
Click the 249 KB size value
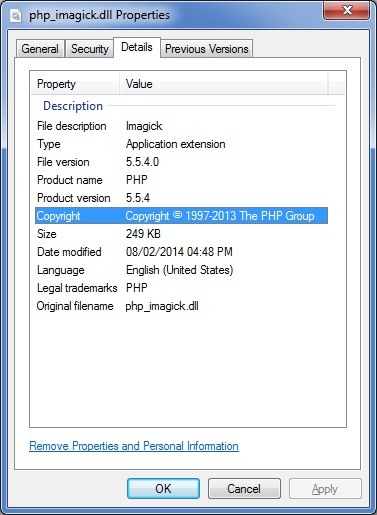pyautogui.click(x=143, y=234)
